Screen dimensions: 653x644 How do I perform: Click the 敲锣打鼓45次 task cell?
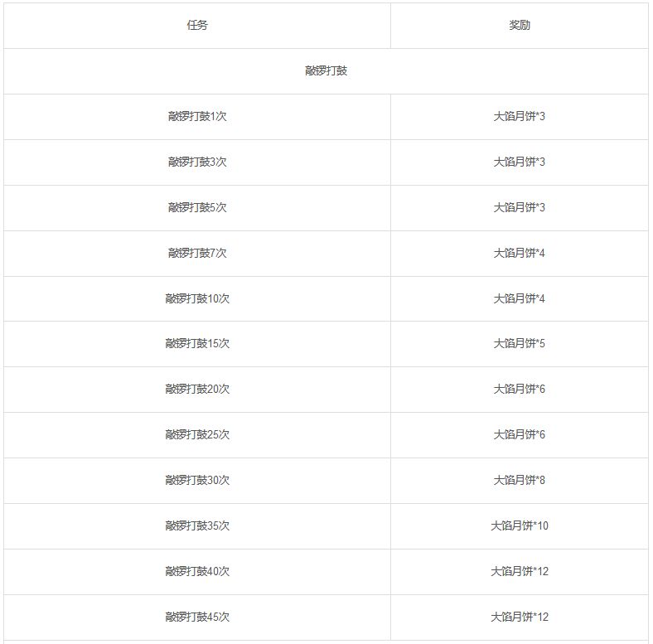pos(197,617)
